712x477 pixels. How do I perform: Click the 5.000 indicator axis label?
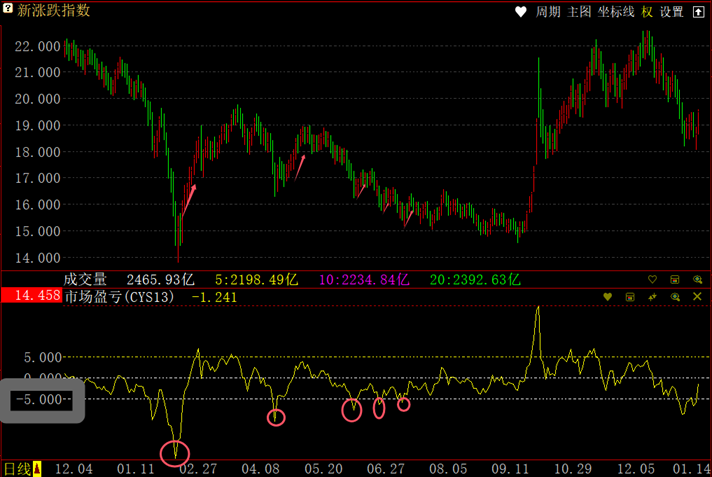click(43, 358)
